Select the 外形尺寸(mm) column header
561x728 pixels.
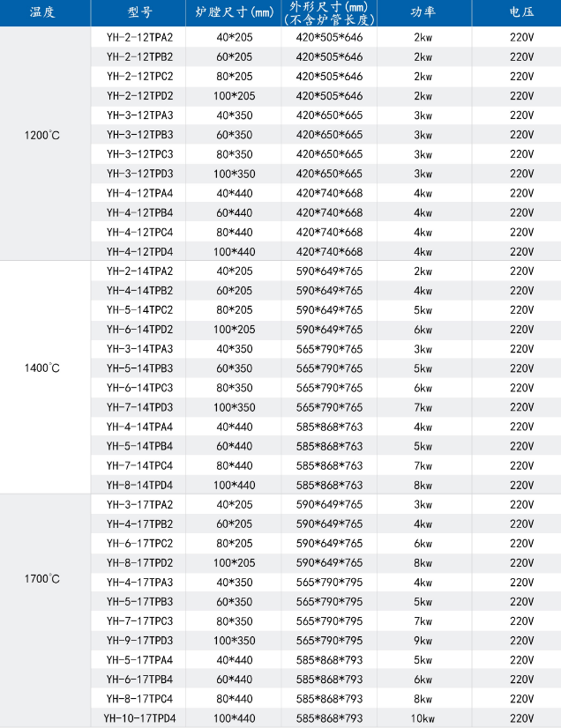[329, 13]
